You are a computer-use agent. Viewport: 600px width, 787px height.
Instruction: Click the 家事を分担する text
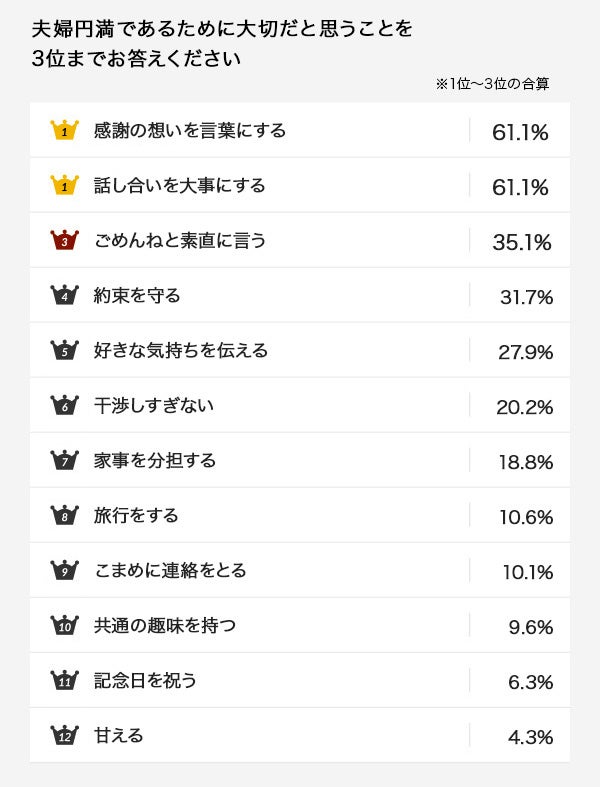pyautogui.click(x=154, y=460)
